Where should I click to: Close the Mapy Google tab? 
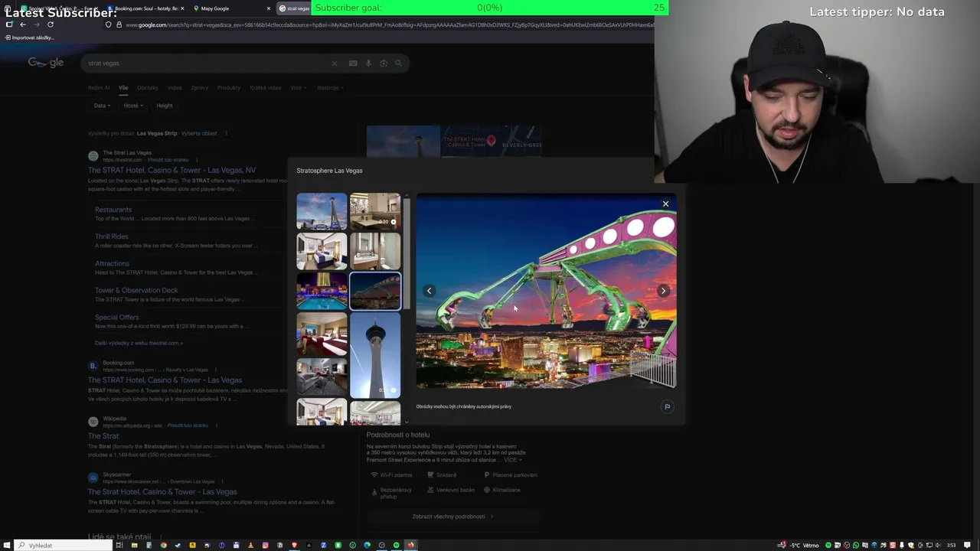(x=269, y=8)
